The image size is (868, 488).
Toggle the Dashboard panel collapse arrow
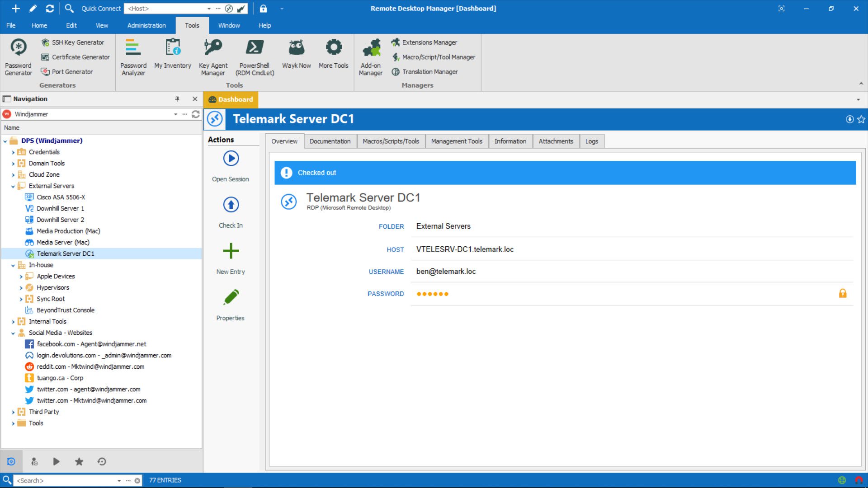[x=857, y=99]
